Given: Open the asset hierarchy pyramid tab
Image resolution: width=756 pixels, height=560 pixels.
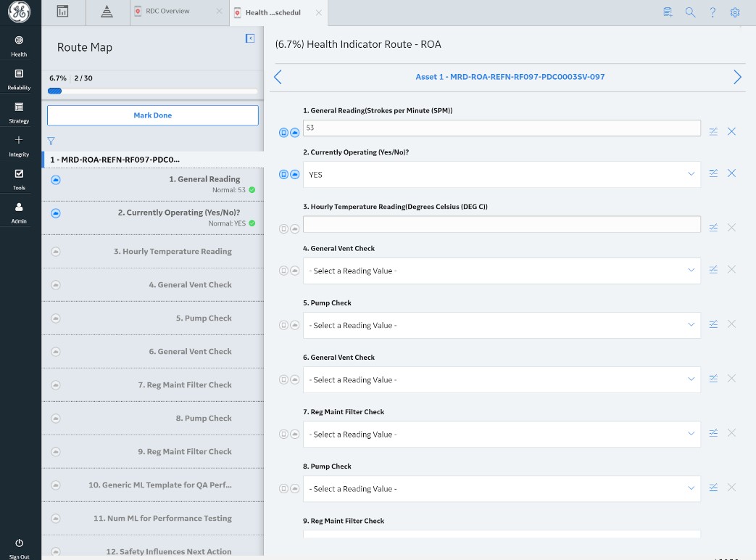Looking at the screenshot, I should [x=107, y=12].
